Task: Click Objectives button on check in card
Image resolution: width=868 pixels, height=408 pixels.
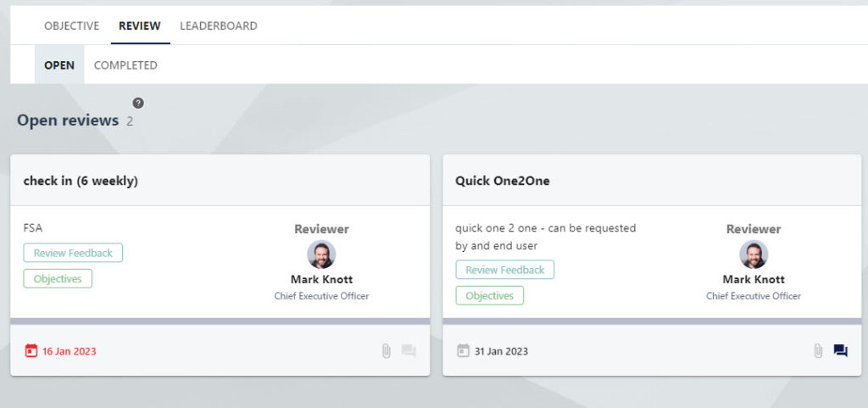Action: click(58, 278)
